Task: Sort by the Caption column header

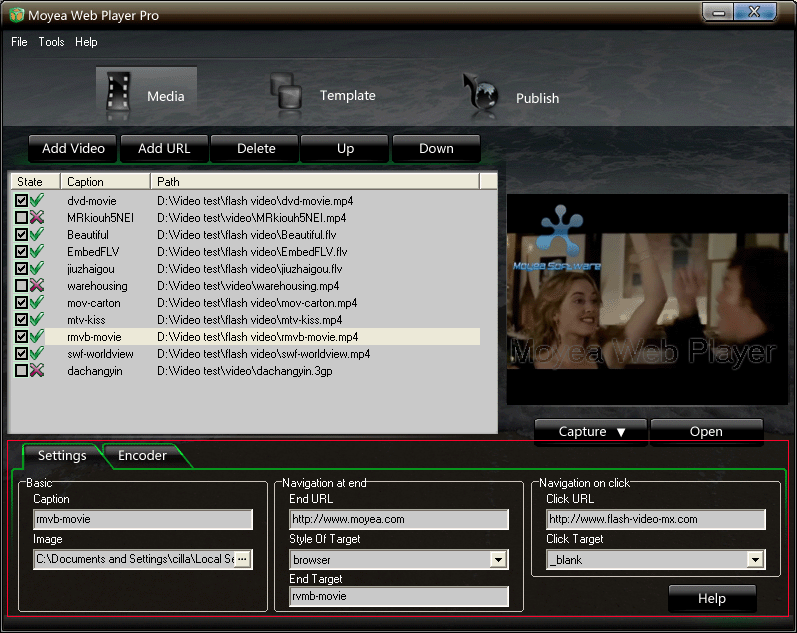Action: (x=105, y=182)
